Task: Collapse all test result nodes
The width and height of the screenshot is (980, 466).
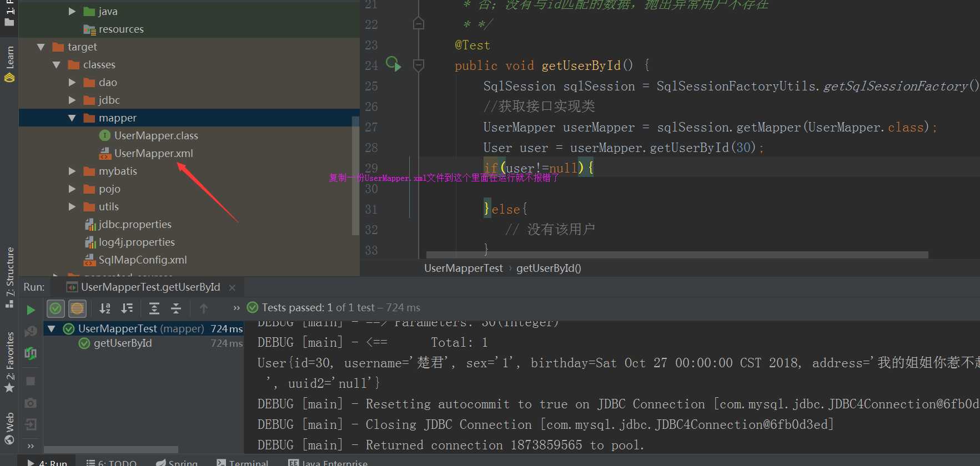Action: [x=176, y=308]
